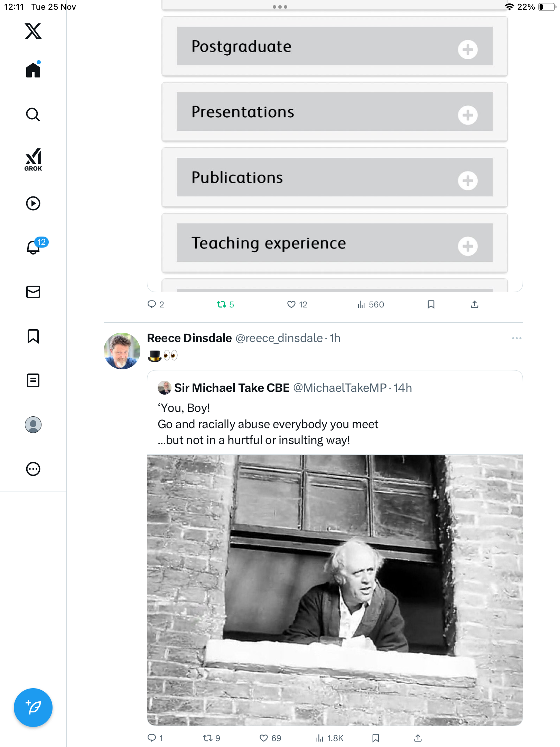Go to the Home tab
The width and height of the screenshot is (560, 747).
coord(33,70)
